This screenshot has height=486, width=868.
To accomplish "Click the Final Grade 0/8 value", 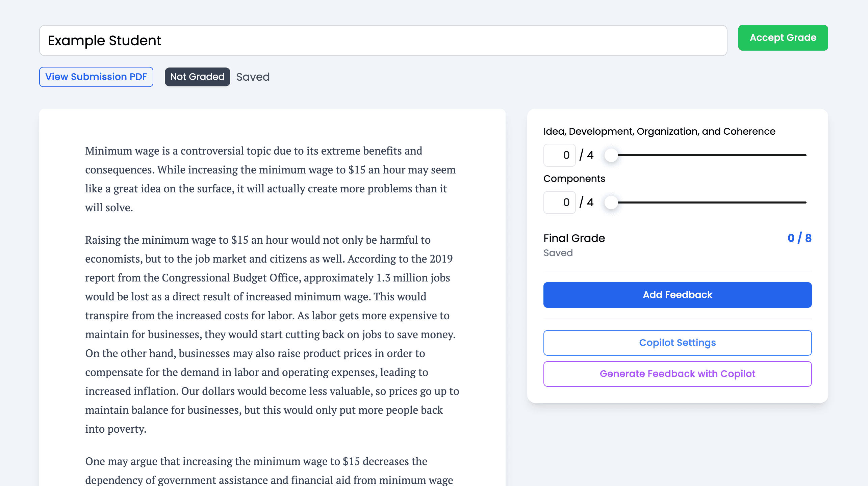I will coord(799,238).
